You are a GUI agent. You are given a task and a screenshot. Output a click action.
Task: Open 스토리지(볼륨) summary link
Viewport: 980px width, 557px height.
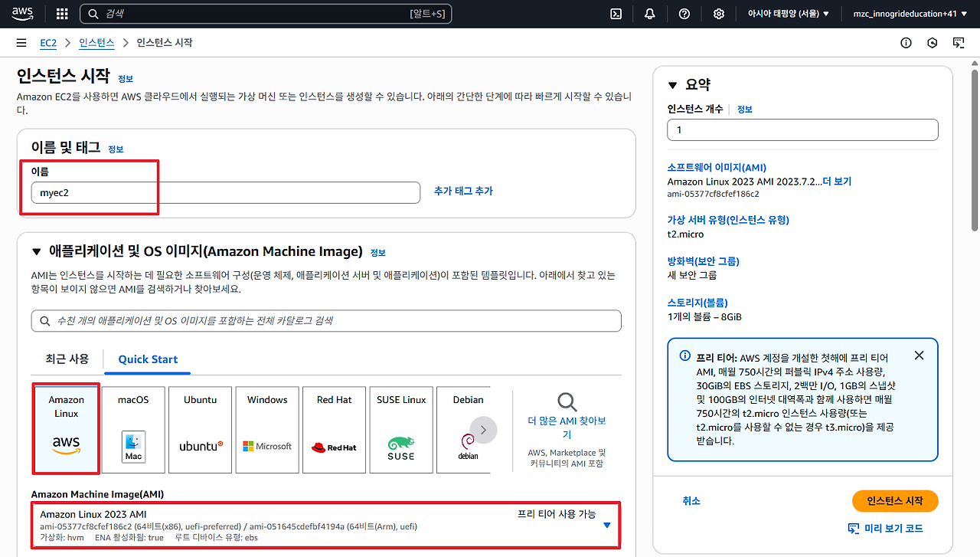(x=697, y=303)
